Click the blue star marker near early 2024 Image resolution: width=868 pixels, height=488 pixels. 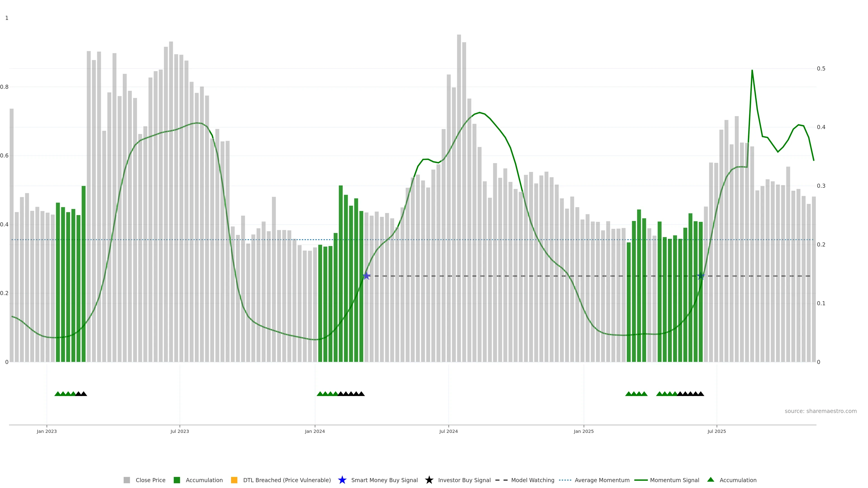pyautogui.click(x=366, y=276)
